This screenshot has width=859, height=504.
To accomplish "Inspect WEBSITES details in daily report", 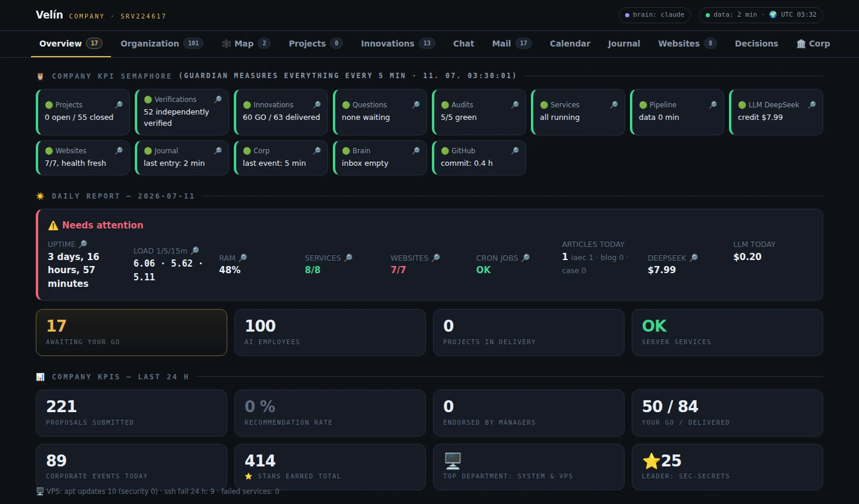I will 435,258.
